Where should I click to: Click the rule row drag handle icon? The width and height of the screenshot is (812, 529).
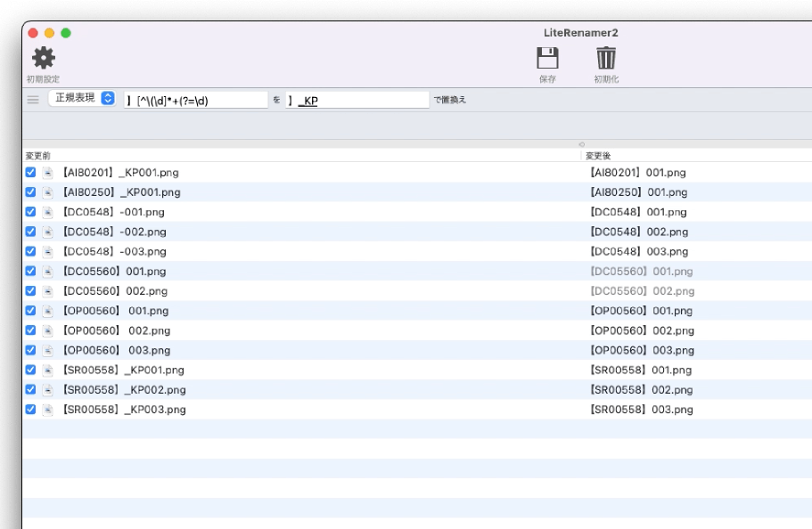[x=33, y=100]
